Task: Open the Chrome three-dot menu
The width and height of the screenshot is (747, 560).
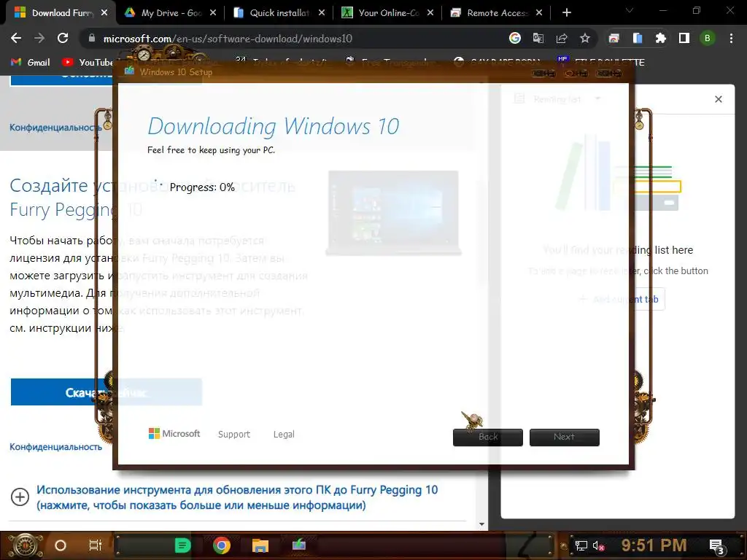Action: point(731,38)
